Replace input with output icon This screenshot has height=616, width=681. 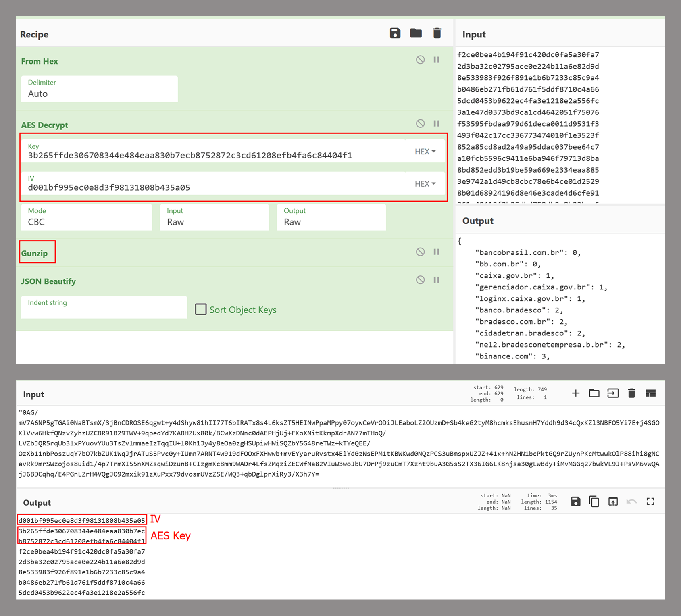[x=613, y=502]
